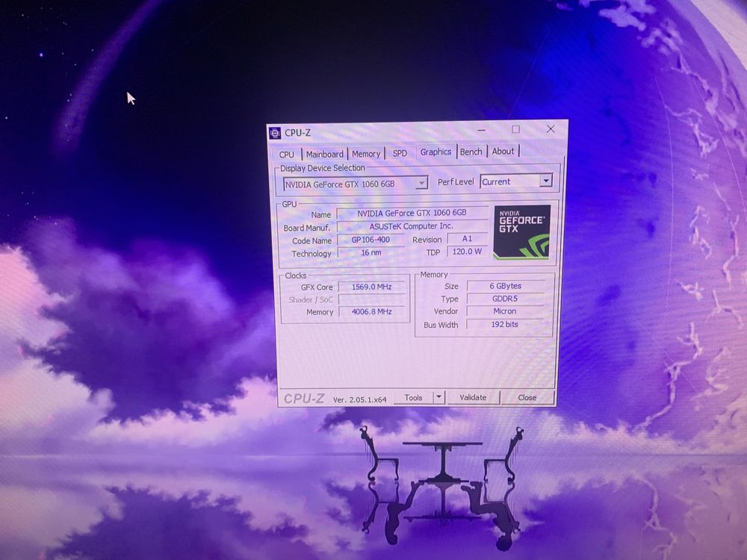Click the Tools button
This screenshot has height=560, width=747.
tap(414, 398)
